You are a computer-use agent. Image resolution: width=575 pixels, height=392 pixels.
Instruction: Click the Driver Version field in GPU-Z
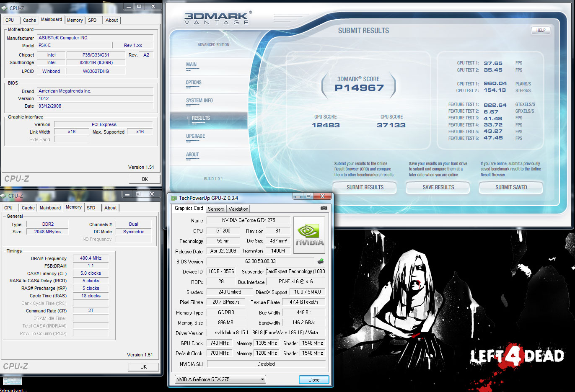click(266, 333)
